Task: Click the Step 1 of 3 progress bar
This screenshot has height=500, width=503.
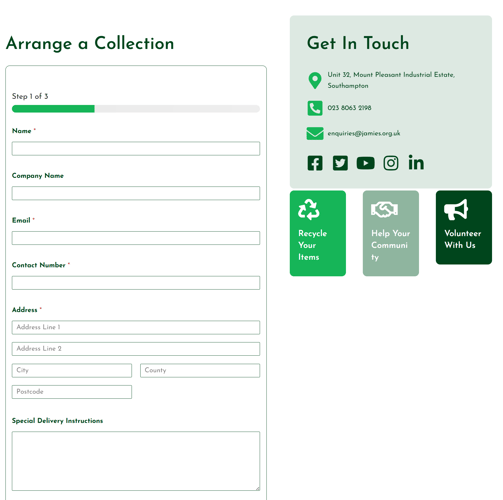Action: pyautogui.click(x=136, y=109)
